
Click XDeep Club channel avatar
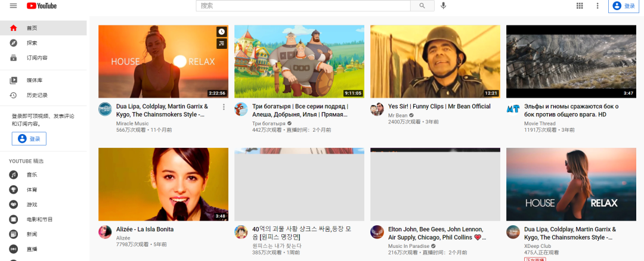[513, 232]
